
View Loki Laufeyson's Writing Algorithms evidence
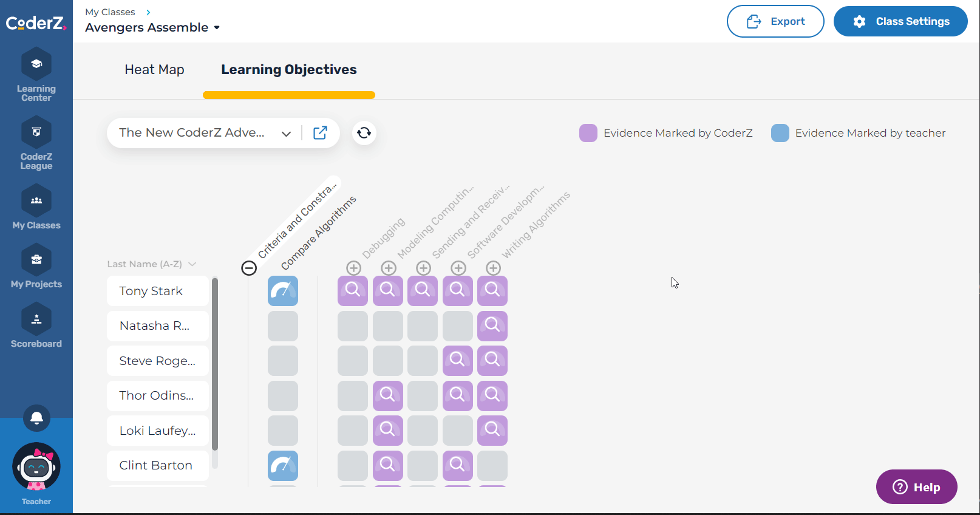492,431
